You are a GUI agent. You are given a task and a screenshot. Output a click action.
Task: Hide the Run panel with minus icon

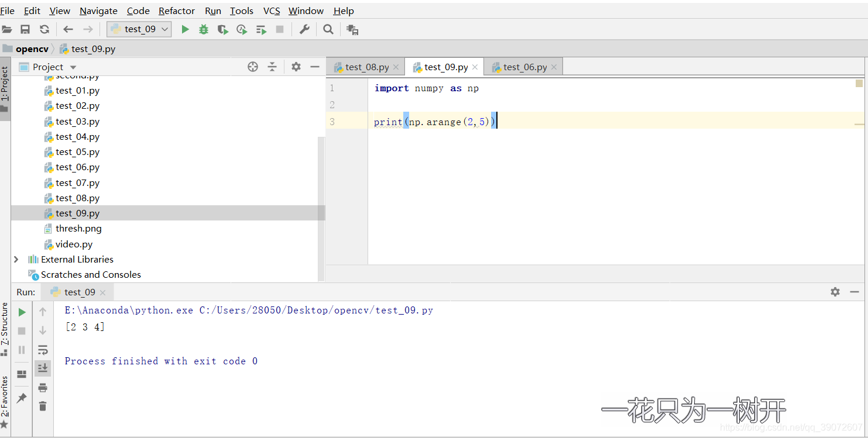pyautogui.click(x=855, y=292)
